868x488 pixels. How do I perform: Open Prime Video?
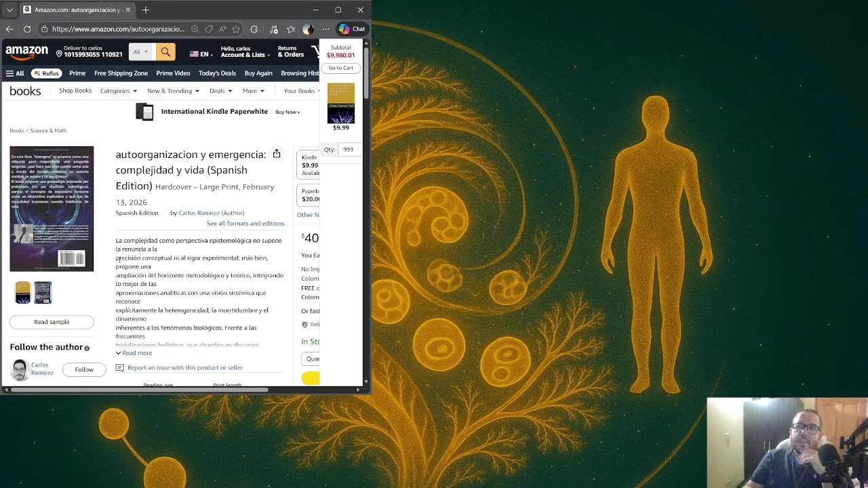pyautogui.click(x=173, y=73)
